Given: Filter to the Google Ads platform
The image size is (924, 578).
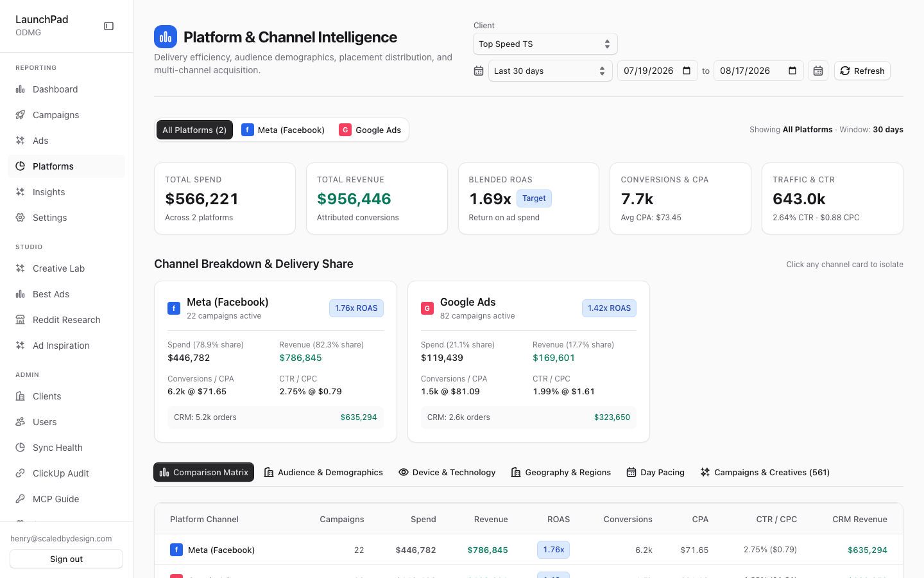Looking at the screenshot, I should click(x=370, y=130).
